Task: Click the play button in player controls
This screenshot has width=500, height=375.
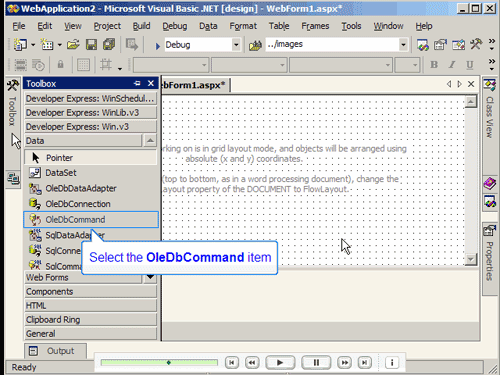Action: click(280, 362)
